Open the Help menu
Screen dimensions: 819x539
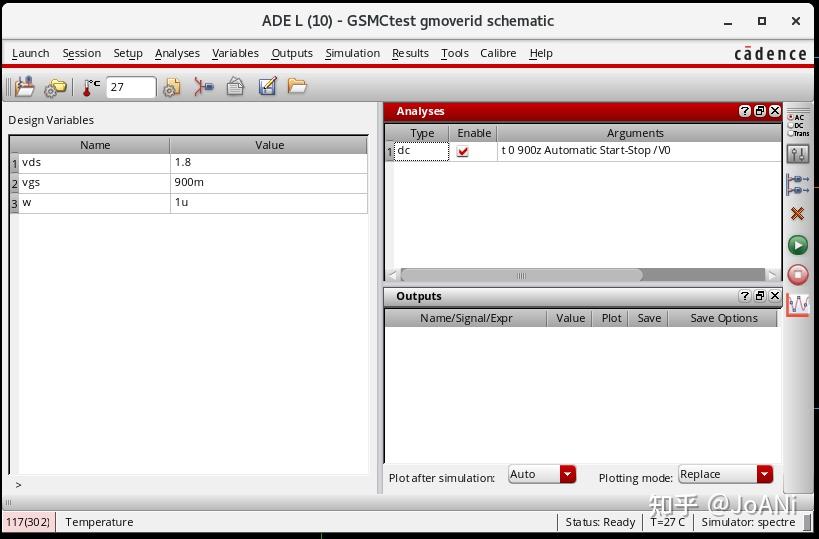(x=541, y=53)
